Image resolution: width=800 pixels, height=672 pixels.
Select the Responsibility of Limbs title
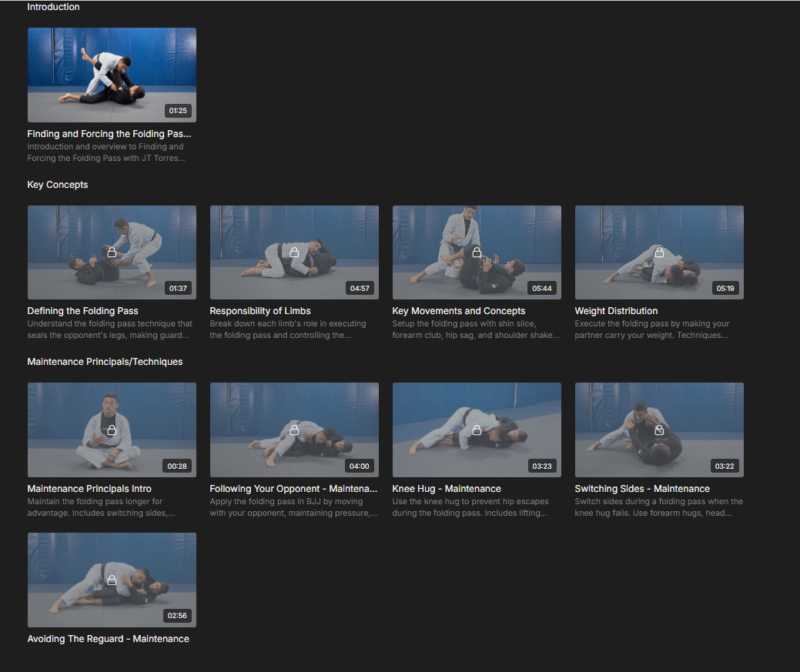pos(260,311)
